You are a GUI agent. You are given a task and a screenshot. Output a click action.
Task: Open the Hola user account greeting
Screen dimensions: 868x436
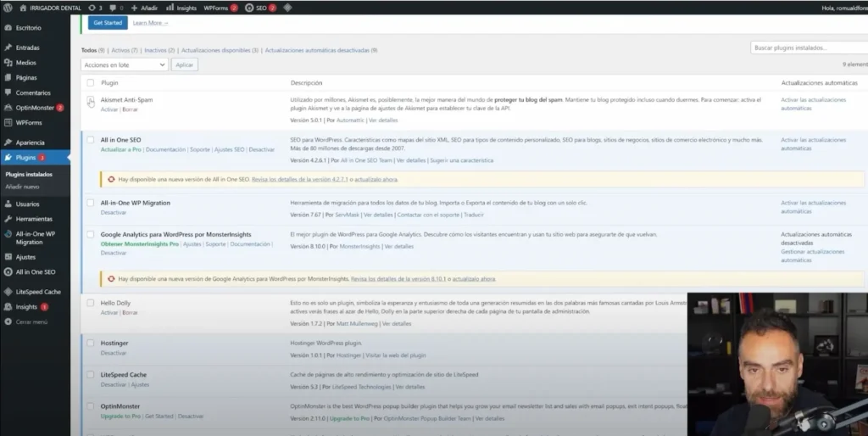(844, 8)
